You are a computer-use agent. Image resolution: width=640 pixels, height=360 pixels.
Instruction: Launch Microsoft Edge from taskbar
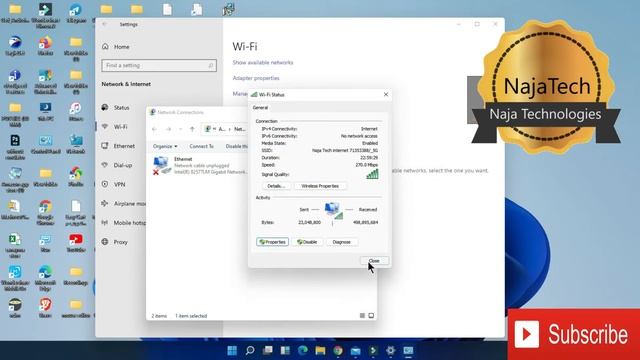coord(302,350)
